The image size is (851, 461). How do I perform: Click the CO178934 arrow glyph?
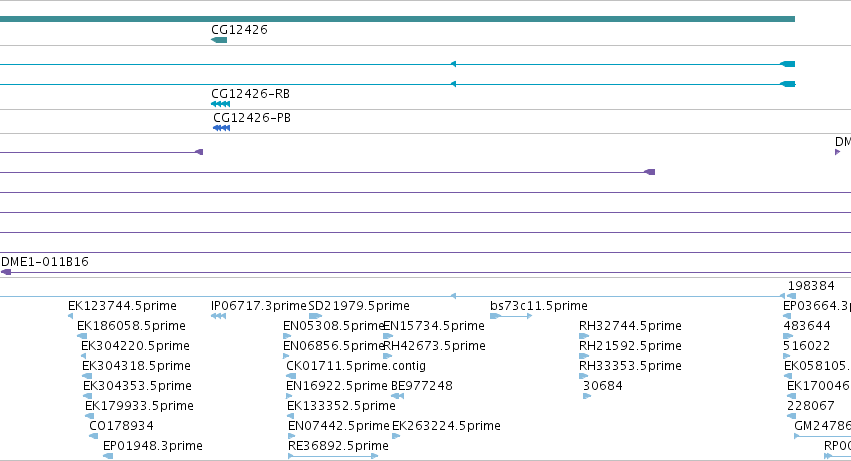tap(93, 436)
